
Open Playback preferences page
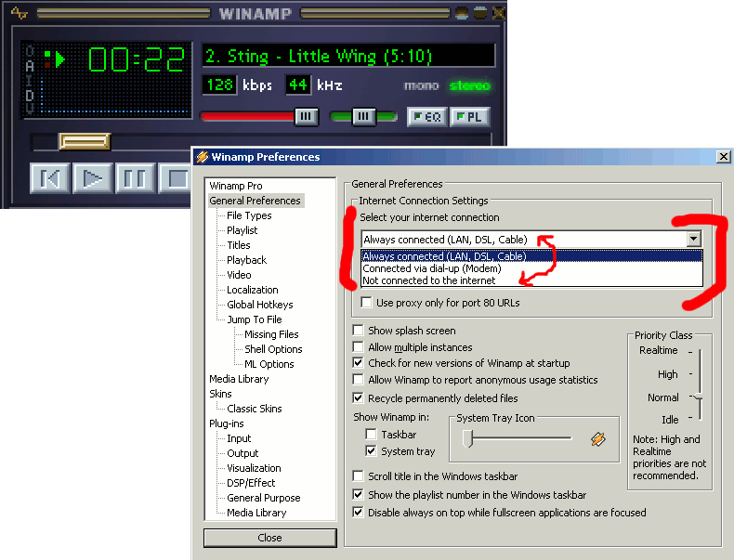coord(247,260)
